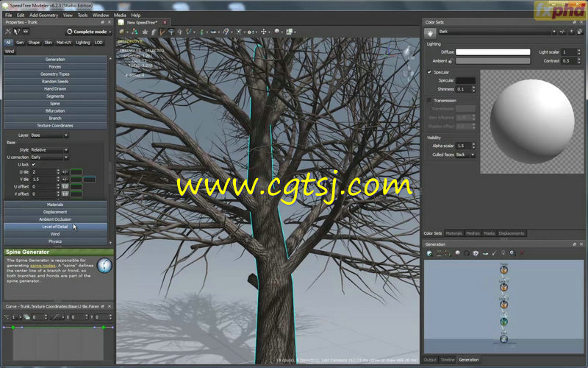
Task: Expand the Physics property group
Action: (55, 241)
